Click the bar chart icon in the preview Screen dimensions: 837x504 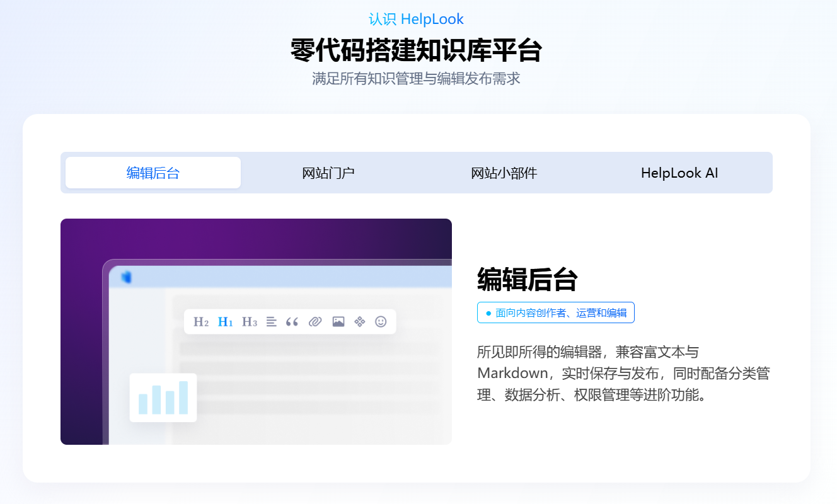[163, 397]
